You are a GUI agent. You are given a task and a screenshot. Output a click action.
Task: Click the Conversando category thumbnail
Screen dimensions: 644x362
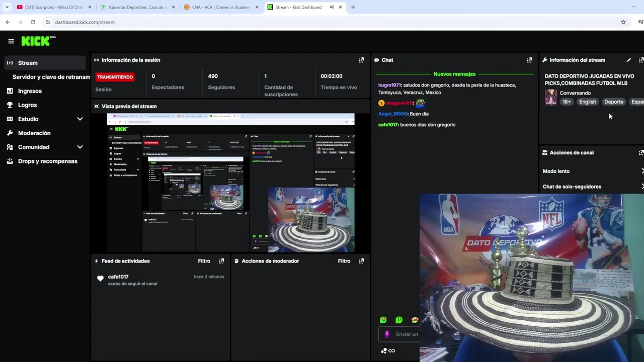pyautogui.click(x=551, y=98)
